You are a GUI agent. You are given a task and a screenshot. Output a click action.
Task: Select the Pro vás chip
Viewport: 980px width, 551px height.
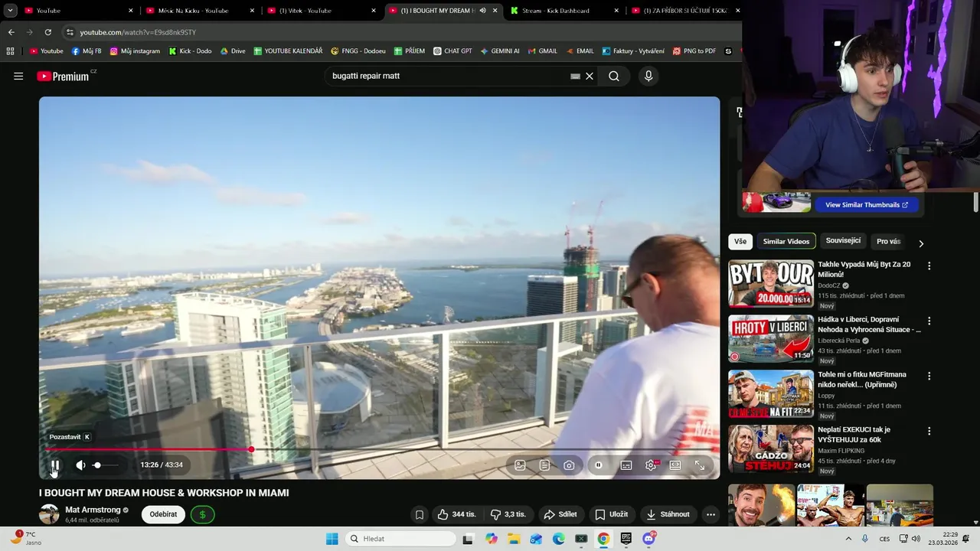[888, 241]
